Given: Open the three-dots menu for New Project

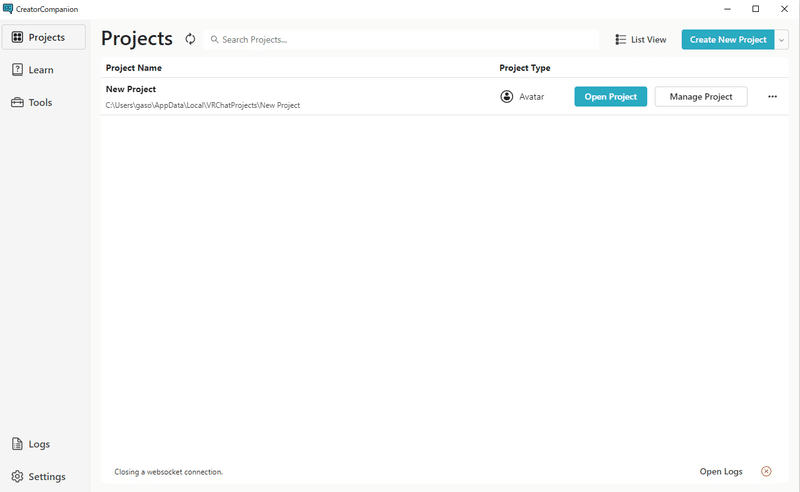Looking at the screenshot, I should (772, 96).
